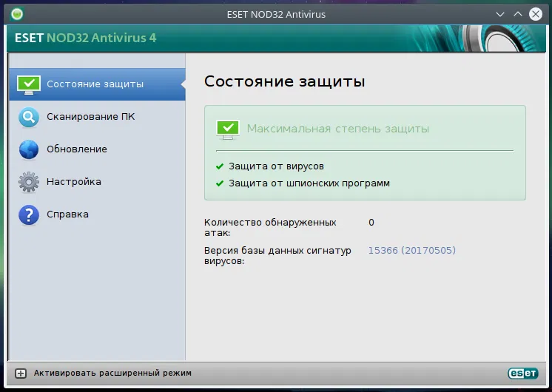The height and width of the screenshot is (392, 552).
Task: Click the ESET eye icon in the title bar
Action: point(17,14)
